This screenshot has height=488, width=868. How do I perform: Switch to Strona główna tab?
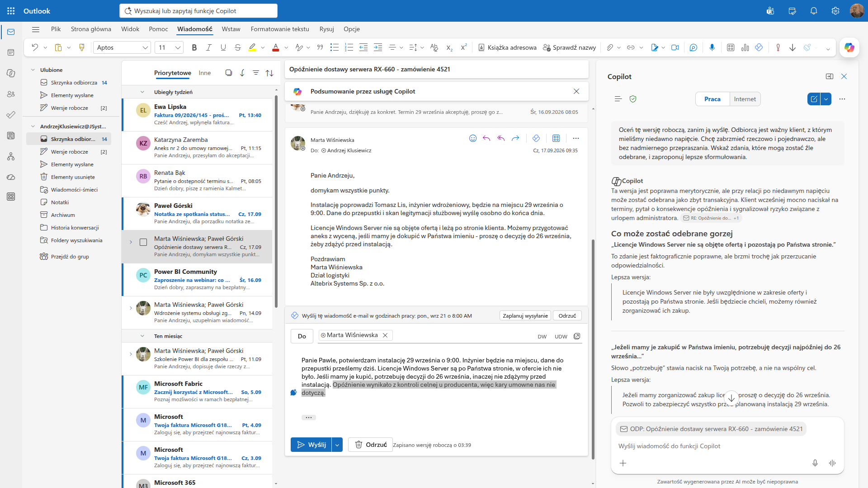coord(91,29)
